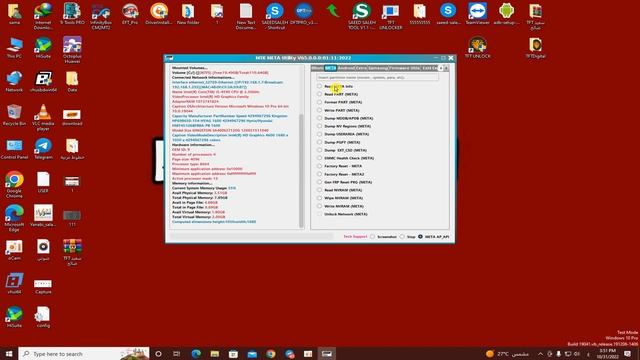
Task: Open SAEED SALEH TOOL V1.1 icon
Action: (362, 16)
